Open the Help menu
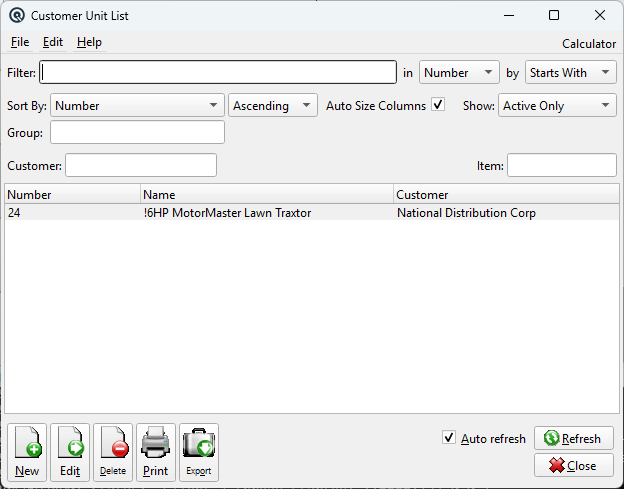Screen dimensions: 624x489 (89, 42)
